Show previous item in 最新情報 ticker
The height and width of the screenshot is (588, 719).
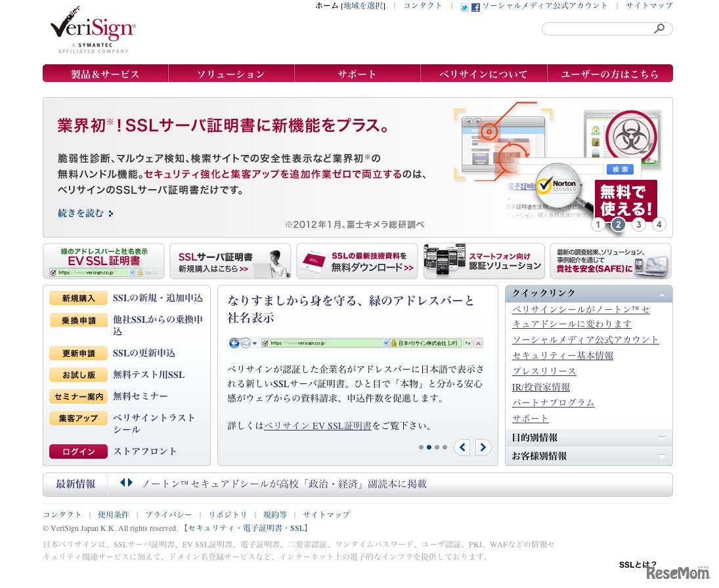pos(122,482)
